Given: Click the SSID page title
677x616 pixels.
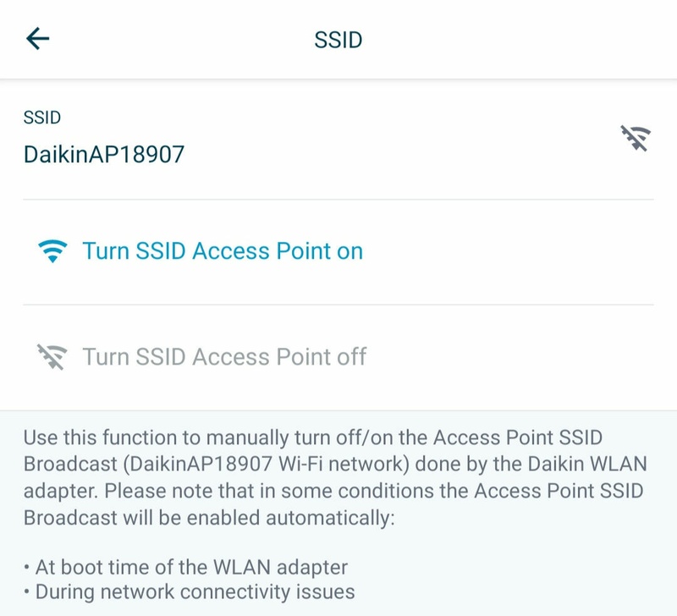Looking at the screenshot, I should point(338,40).
